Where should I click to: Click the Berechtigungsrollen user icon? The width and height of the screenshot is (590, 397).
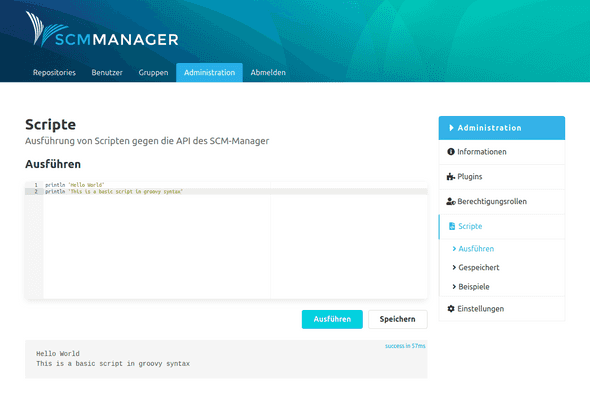(451, 201)
